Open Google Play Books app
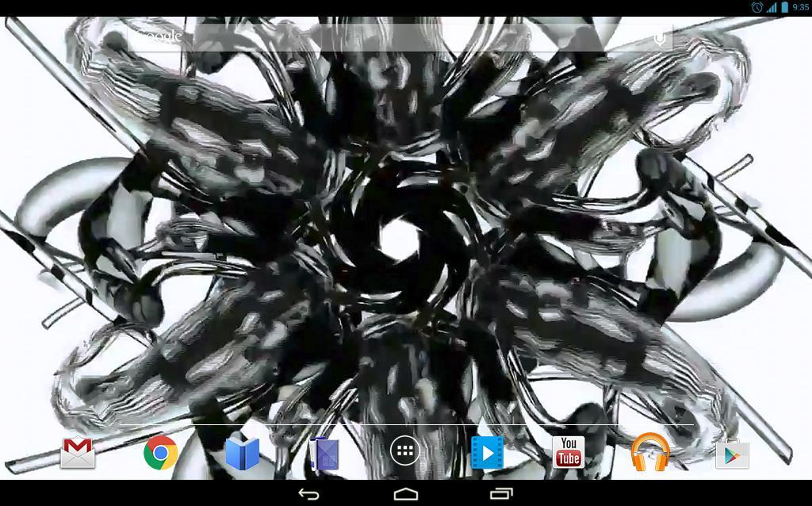 243,453
